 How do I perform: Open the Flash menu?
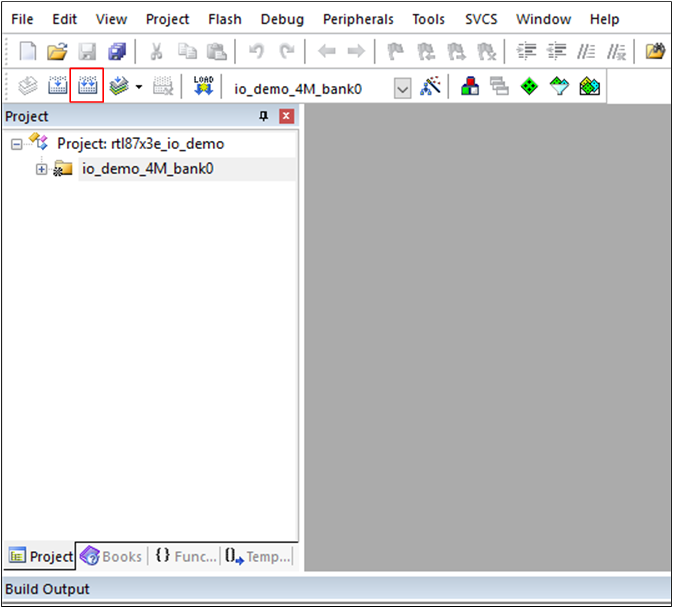click(x=225, y=19)
